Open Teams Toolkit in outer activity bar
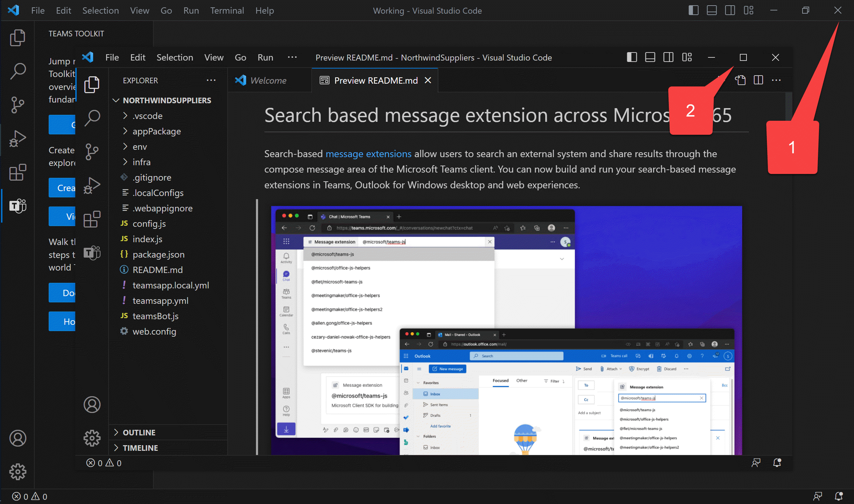Image resolution: width=854 pixels, height=504 pixels. (18, 206)
